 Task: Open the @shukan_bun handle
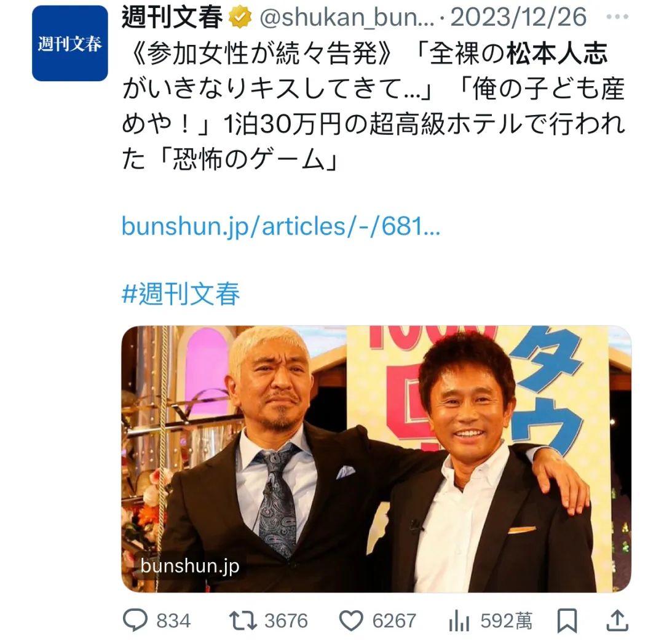347,18
